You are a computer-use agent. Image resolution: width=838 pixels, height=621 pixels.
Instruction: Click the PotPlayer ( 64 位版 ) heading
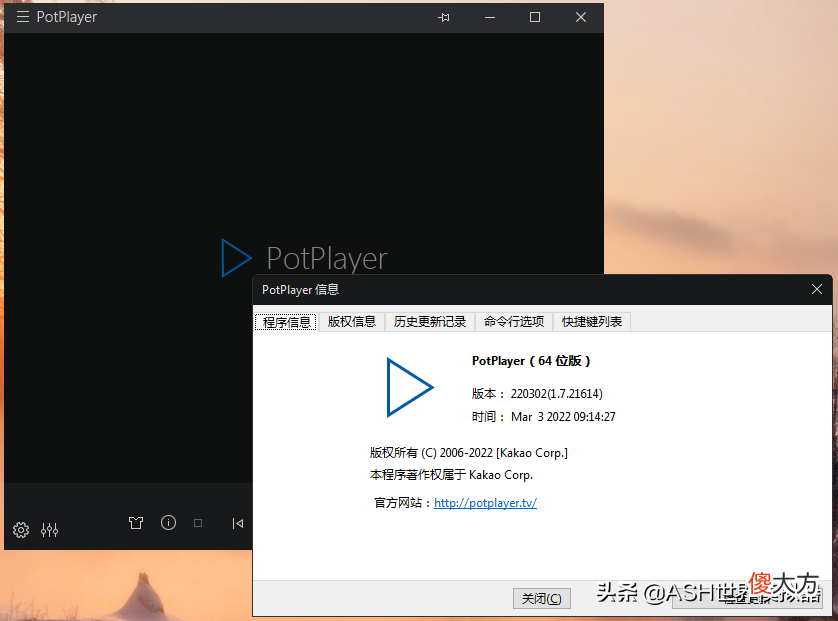(531, 361)
